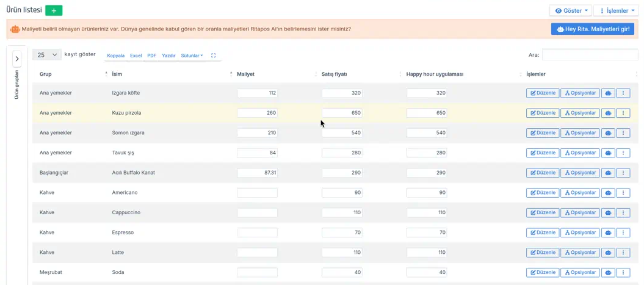Open the Göster dropdown
The width and height of the screenshot is (644, 285).
pyautogui.click(x=571, y=10)
